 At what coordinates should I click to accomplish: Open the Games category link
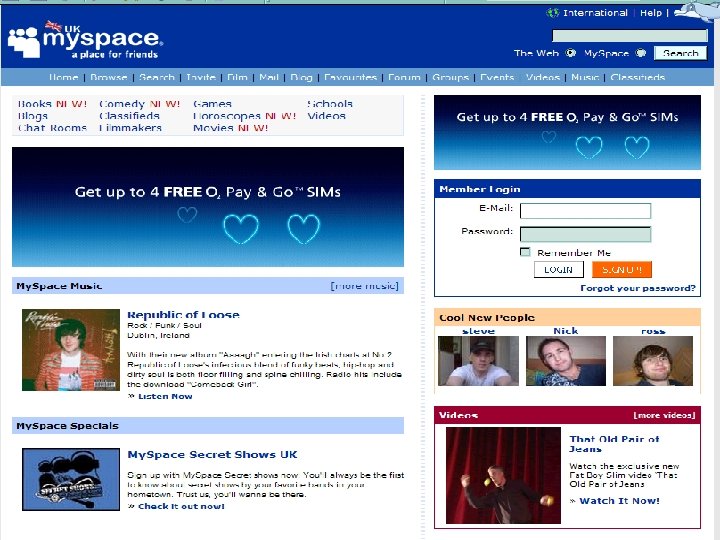pos(212,104)
